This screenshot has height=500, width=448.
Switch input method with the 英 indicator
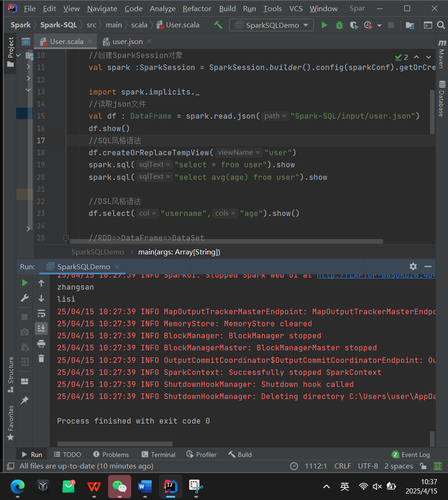345,486
